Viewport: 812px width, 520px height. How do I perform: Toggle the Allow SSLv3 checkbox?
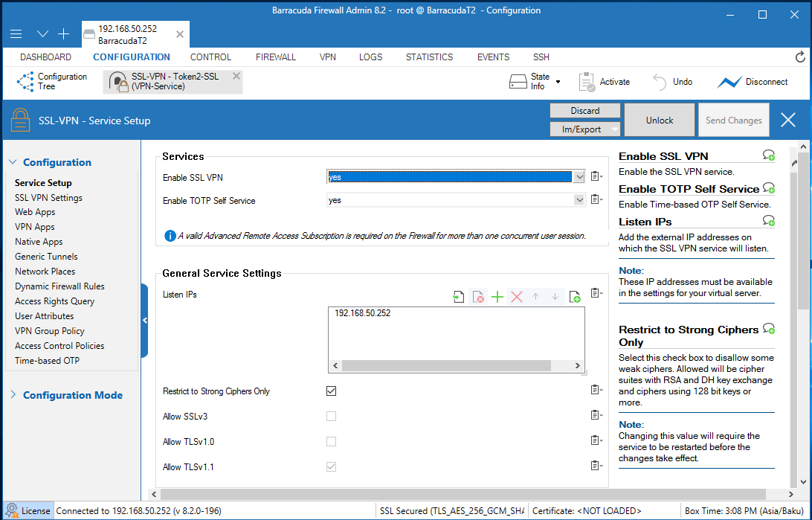coord(332,417)
